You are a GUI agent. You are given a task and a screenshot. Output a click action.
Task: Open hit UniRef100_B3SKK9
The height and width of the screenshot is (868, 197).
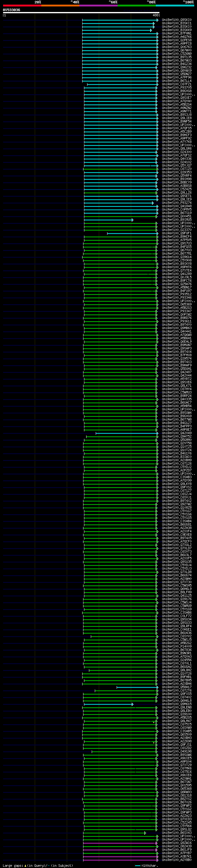(177, 30)
